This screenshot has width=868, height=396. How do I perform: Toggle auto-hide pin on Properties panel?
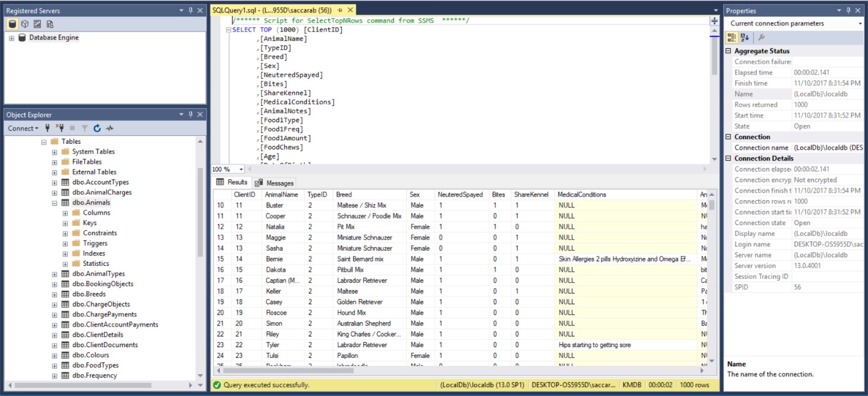pyautogui.click(x=848, y=10)
